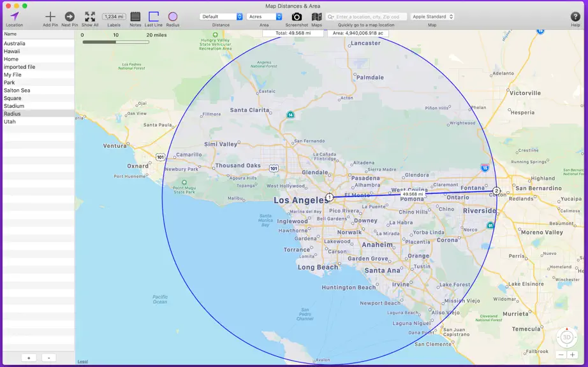
Task: Click the Highway 101 shield near Camarillo
Action: [x=161, y=157]
